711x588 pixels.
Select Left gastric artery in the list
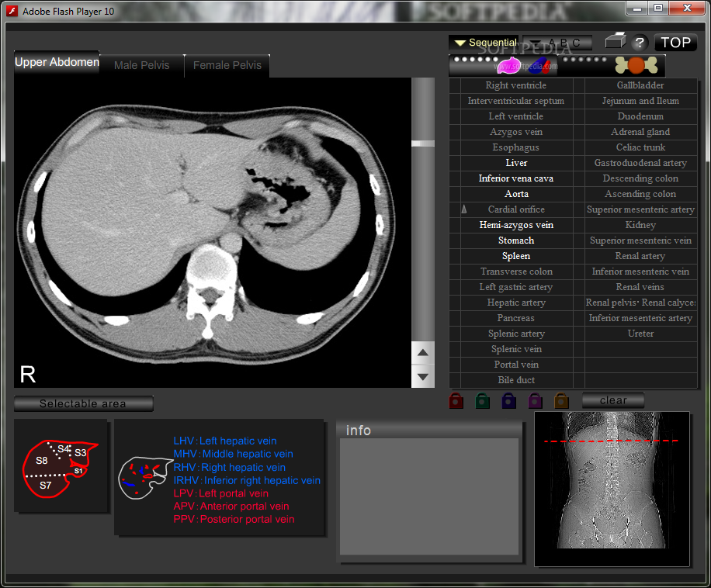(x=516, y=287)
